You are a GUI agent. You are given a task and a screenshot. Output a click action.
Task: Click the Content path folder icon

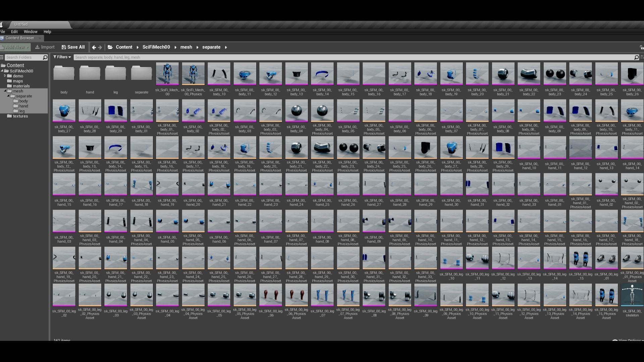click(110, 47)
